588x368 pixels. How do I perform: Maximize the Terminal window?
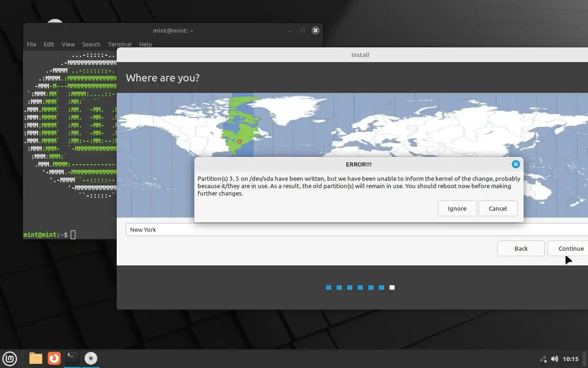[303, 30]
